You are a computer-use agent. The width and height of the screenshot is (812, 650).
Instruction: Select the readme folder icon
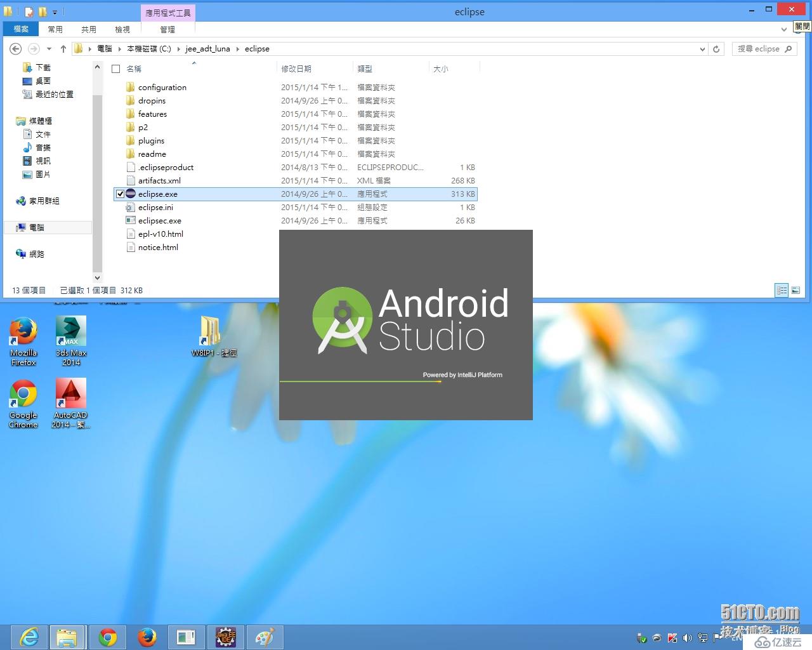[130, 154]
